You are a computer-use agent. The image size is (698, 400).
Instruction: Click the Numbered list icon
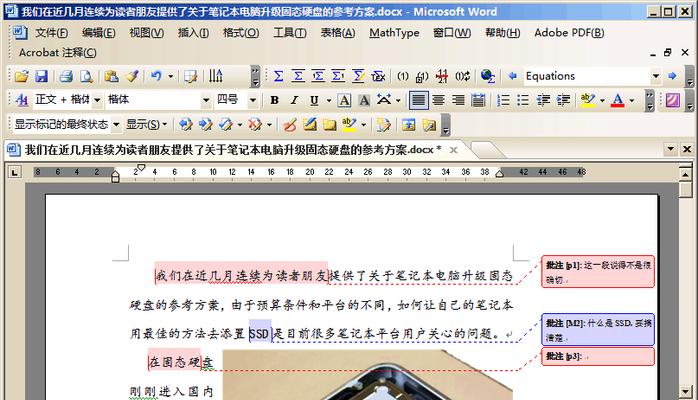tap(503, 100)
